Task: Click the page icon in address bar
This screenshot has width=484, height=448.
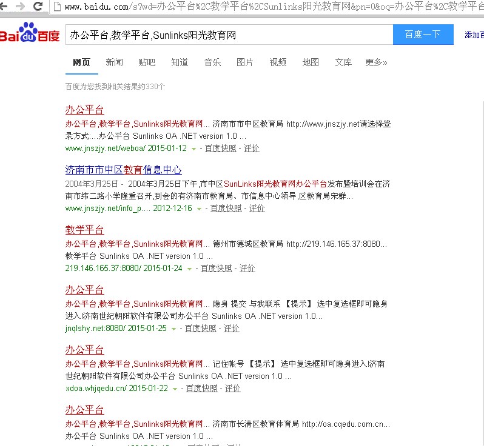Action: (x=57, y=7)
